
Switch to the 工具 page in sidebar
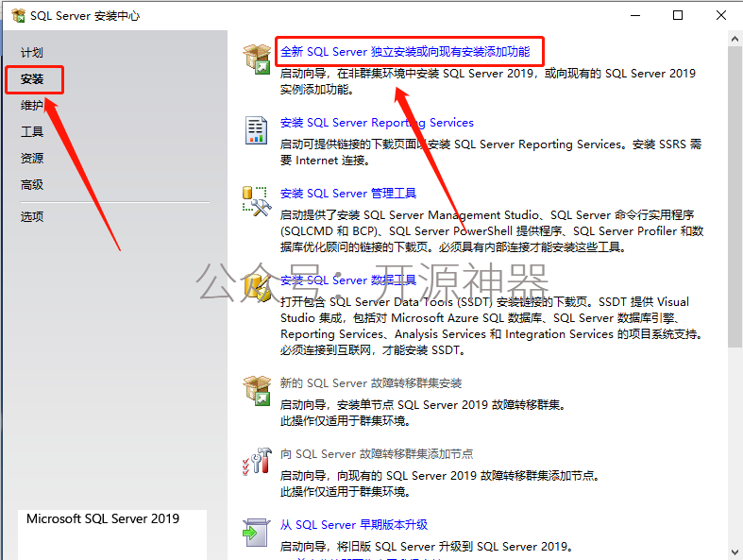[32, 131]
